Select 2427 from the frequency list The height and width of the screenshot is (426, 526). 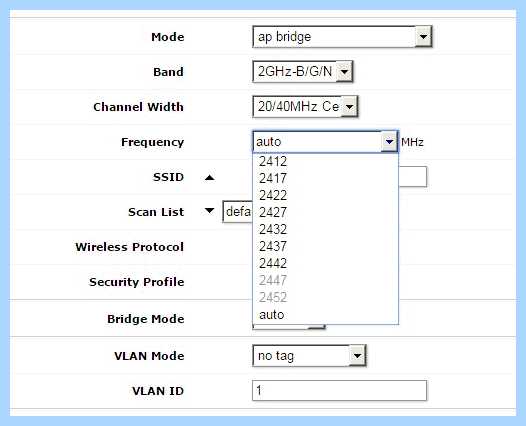[325, 212]
